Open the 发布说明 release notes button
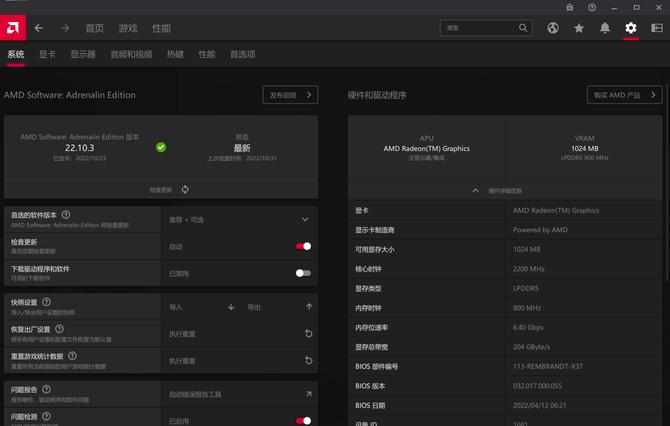This screenshot has width=670, height=426. click(290, 95)
